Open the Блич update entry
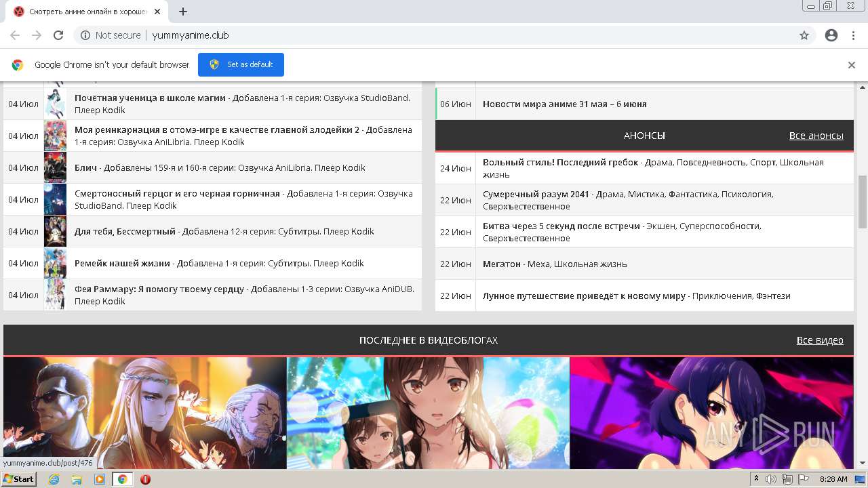The image size is (868, 488). (85, 167)
